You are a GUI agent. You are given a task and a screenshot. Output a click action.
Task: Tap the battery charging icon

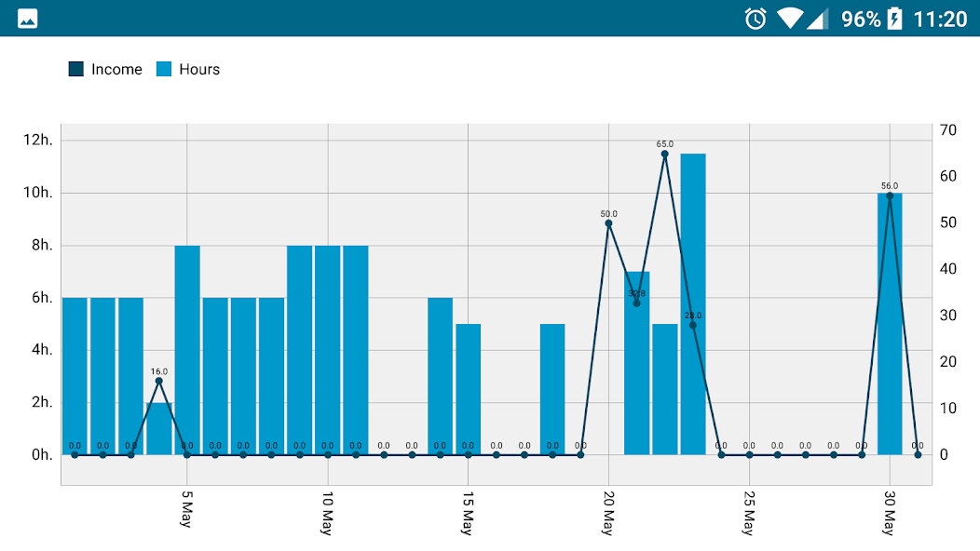pyautogui.click(x=895, y=19)
